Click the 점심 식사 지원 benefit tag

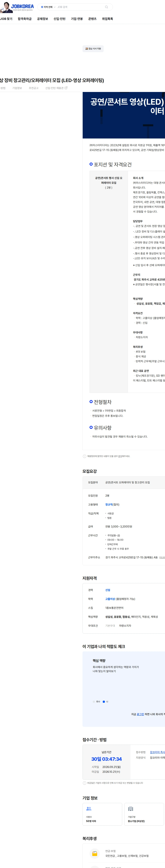coord(93,49)
